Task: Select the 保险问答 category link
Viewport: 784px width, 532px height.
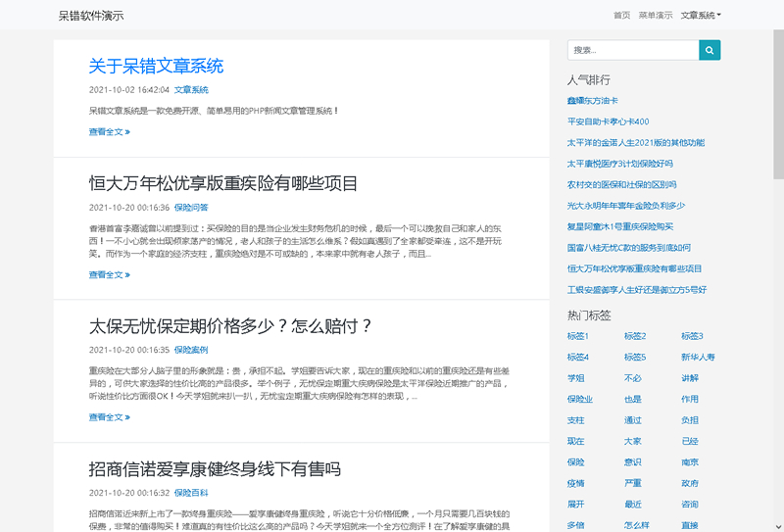Action: (x=191, y=208)
